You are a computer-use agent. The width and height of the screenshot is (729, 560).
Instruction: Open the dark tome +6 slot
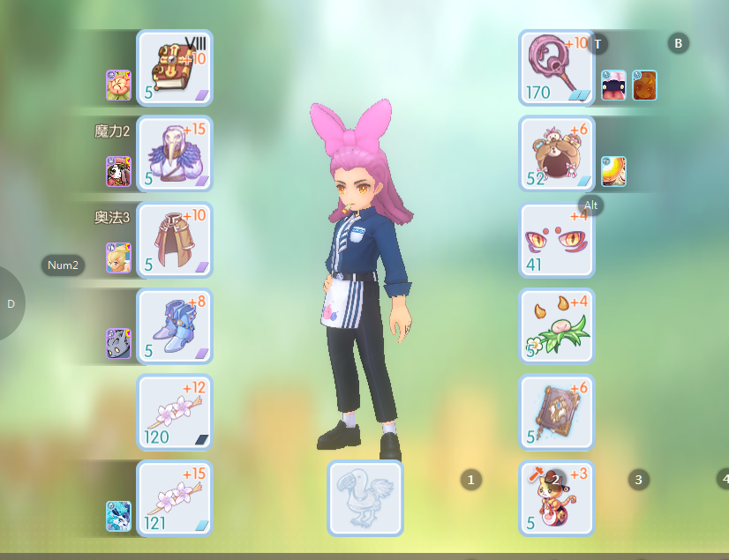[x=557, y=412]
